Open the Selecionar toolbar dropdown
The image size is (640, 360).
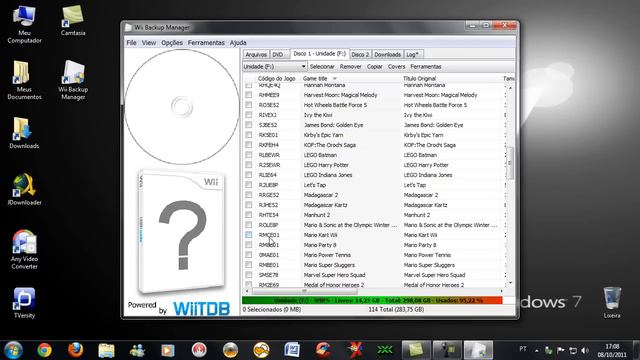coord(322,67)
